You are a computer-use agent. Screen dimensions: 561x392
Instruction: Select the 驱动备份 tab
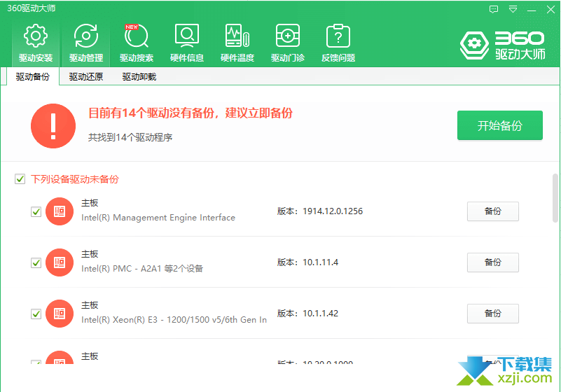pyautogui.click(x=33, y=77)
